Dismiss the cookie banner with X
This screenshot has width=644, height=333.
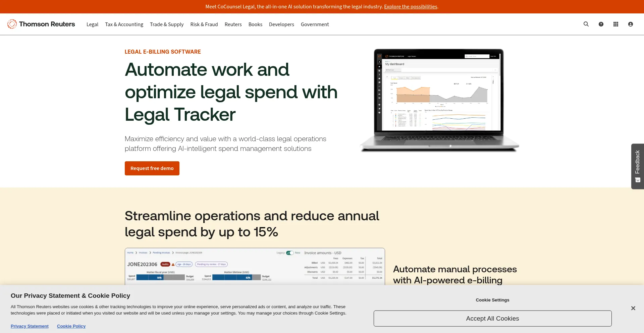[x=633, y=308]
